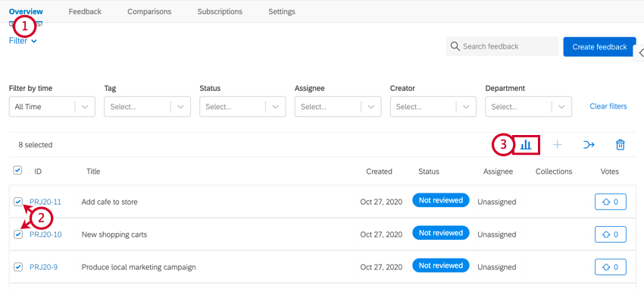Image resolution: width=644 pixels, height=289 pixels.
Task: Open the Status filter dropdown
Action: click(x=242, y=106)
